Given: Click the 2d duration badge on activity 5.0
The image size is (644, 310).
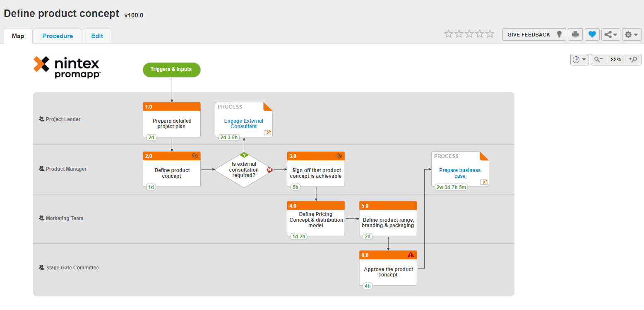Looking at the screenshot, I should (368, 237).
